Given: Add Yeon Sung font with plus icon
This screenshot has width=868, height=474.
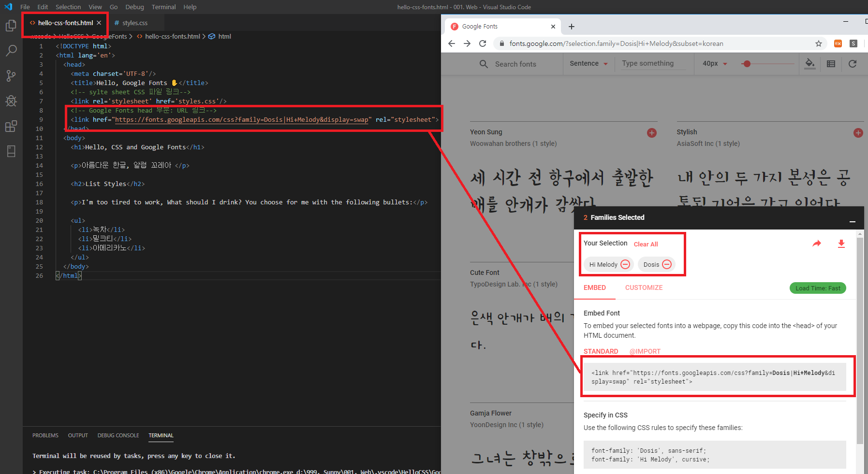Looking at the screenshot, I should (652, 133).
